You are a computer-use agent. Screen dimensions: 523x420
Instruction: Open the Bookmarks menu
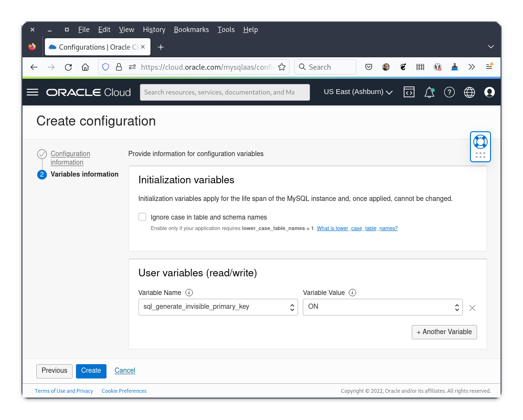(191, 30)
